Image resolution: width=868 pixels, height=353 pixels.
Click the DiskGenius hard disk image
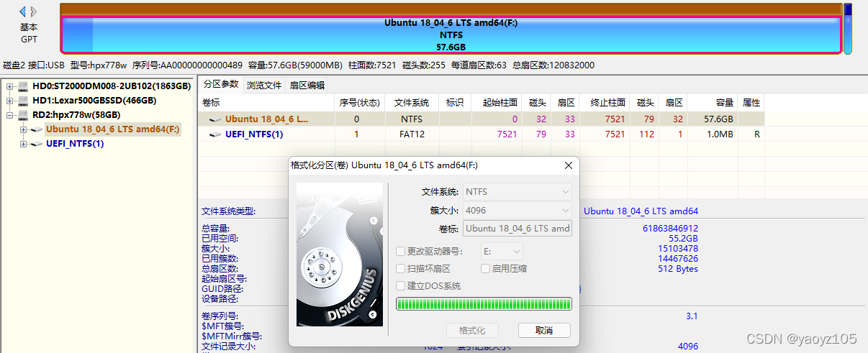coord(339,254)
